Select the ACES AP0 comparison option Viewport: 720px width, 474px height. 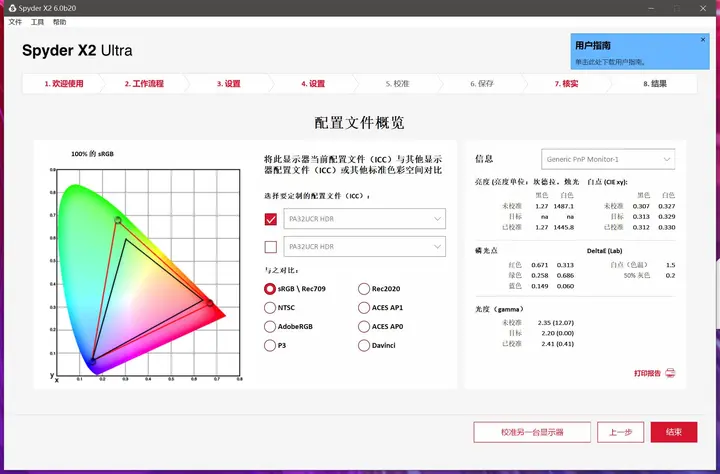(x=364, y=327)
